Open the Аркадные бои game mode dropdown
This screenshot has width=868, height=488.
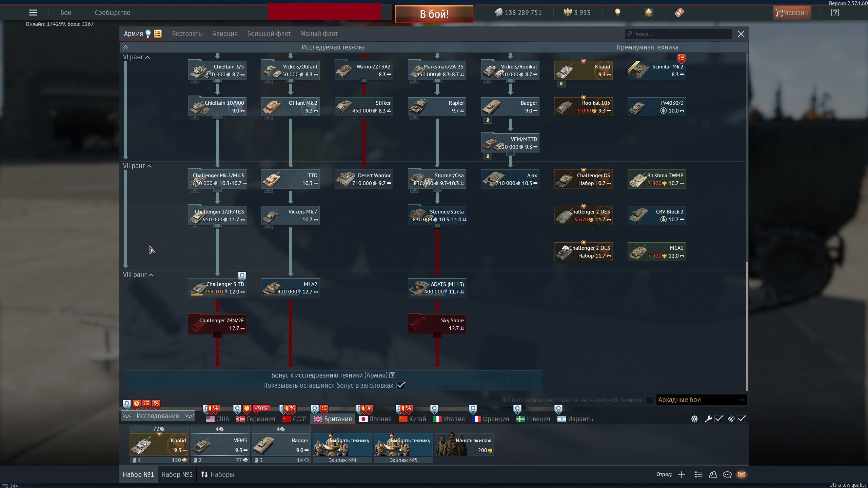701,400
